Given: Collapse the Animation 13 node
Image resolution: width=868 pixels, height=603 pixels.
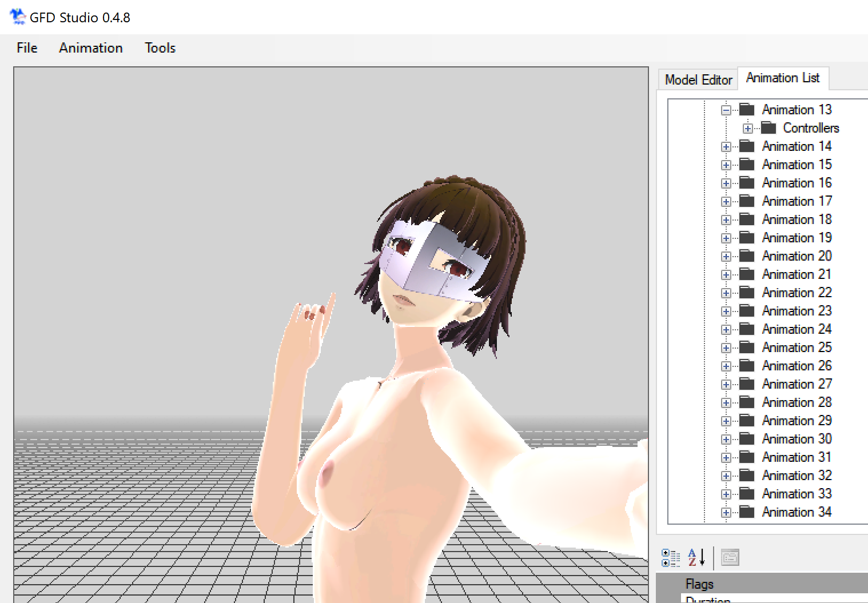Looking at the screenshot, I should 726,110.
